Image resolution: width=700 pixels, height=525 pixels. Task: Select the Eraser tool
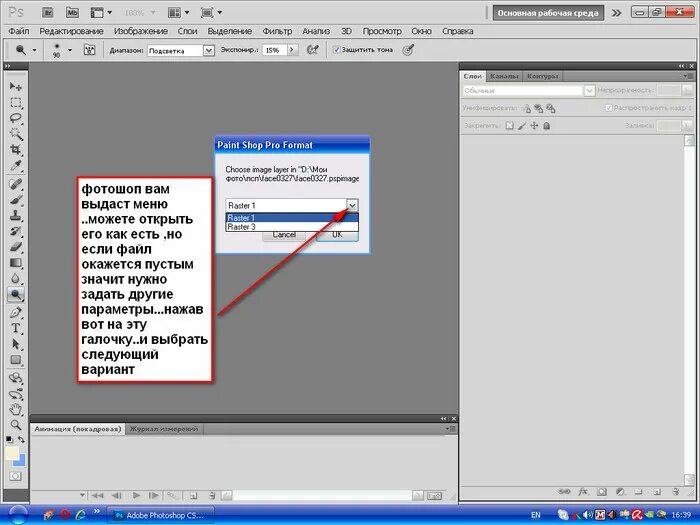click(16, 247)
